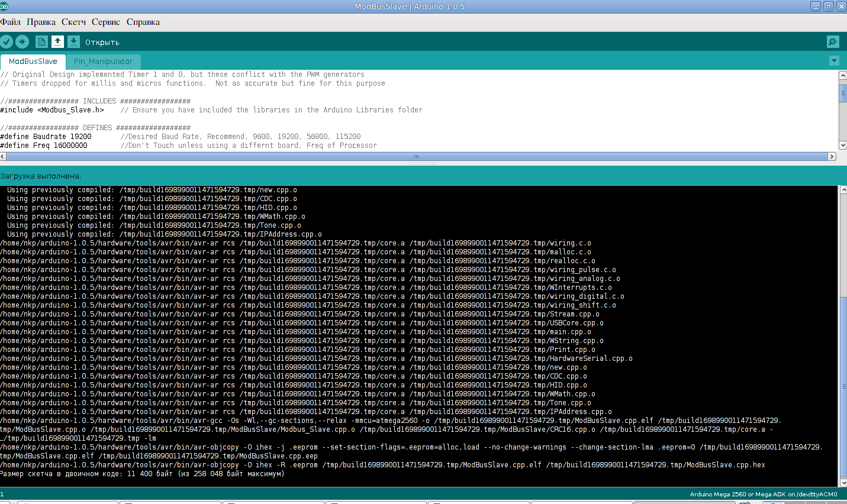The width and height of the screenshot is (847, 504).
Task: Create a new sketch with the New icon
Action: 41,41
